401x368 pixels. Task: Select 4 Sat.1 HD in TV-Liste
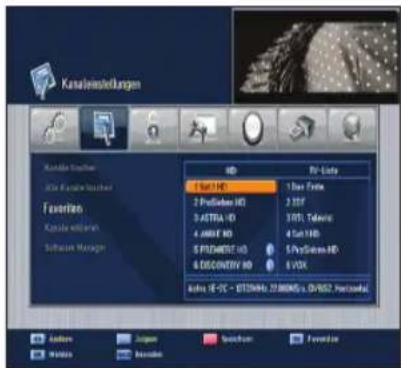pyautogui.click(x=323, y=234)
